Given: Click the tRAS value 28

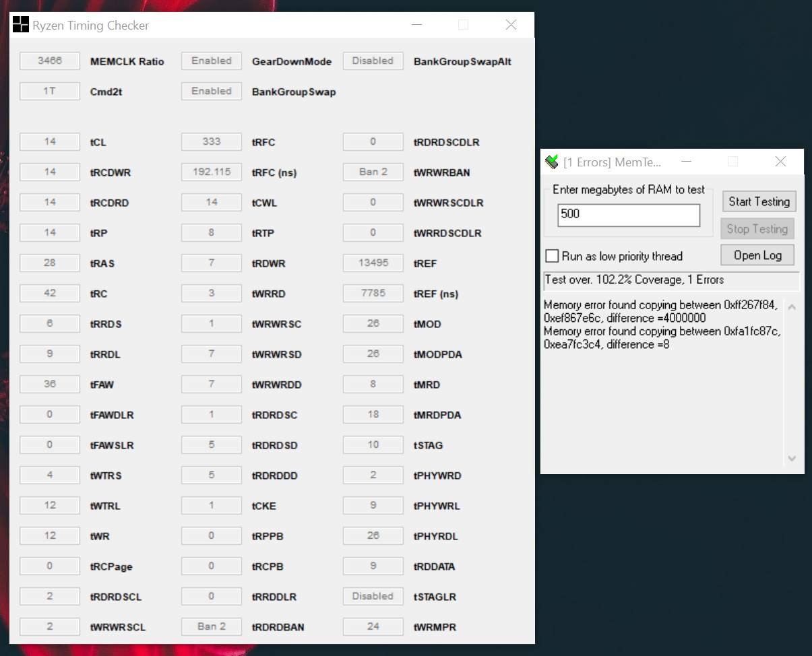Looking at the screenshot, I should (x=50, y=263).
